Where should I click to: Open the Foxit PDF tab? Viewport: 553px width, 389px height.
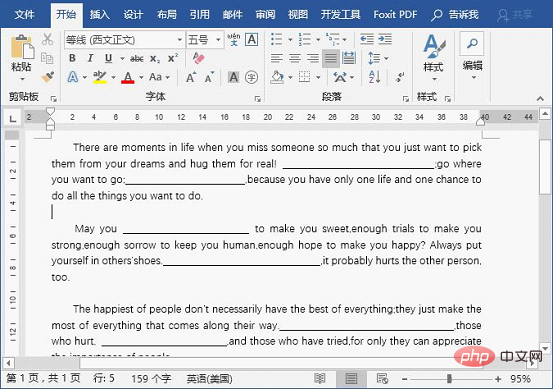(x=395, y=15)
